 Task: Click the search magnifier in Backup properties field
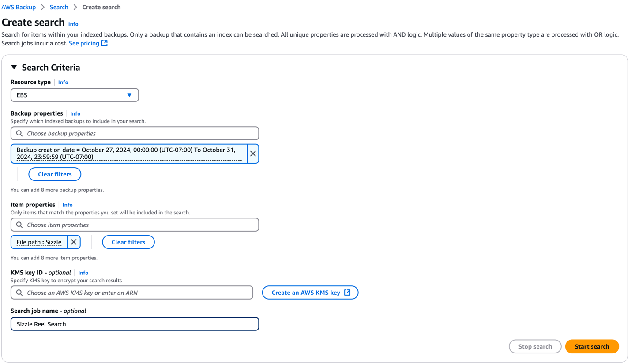[19, 133]
